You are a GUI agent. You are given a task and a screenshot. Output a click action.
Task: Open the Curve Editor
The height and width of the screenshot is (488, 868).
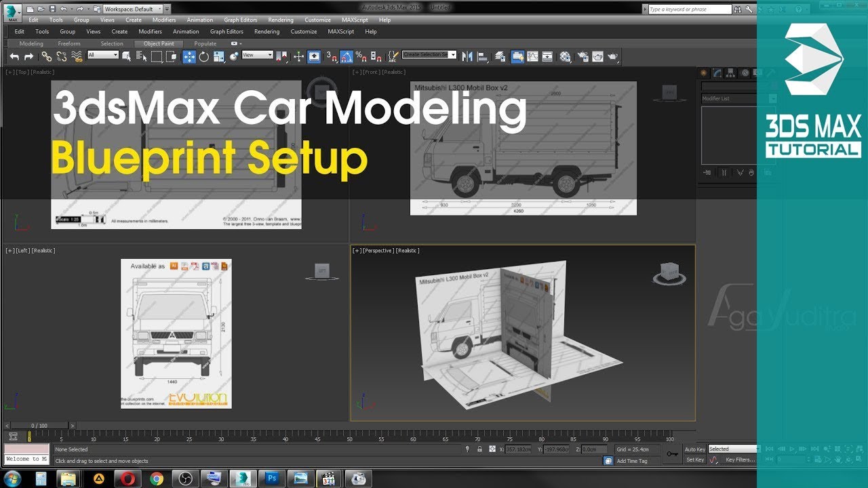coord(533,57)
